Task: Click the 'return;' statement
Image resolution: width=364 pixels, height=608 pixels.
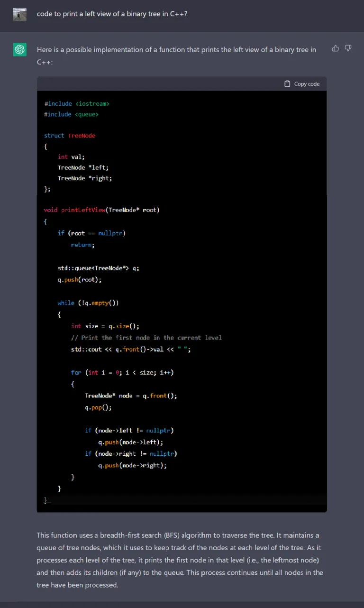Action: pos(83,245)
